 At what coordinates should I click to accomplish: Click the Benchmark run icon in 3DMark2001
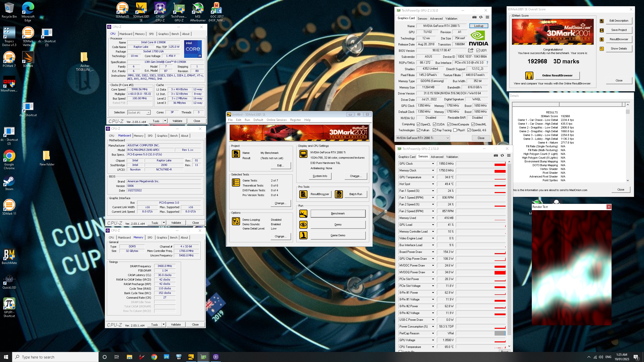(303, 214)
